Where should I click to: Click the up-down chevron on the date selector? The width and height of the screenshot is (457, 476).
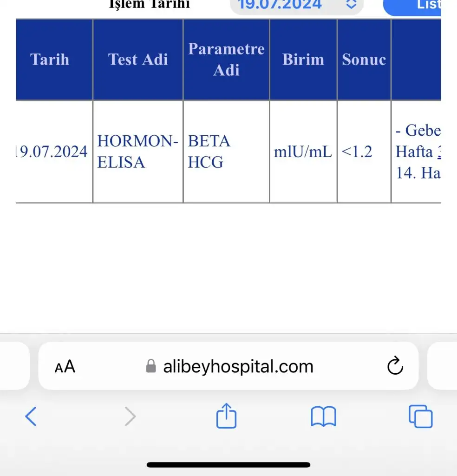point(352,5)
